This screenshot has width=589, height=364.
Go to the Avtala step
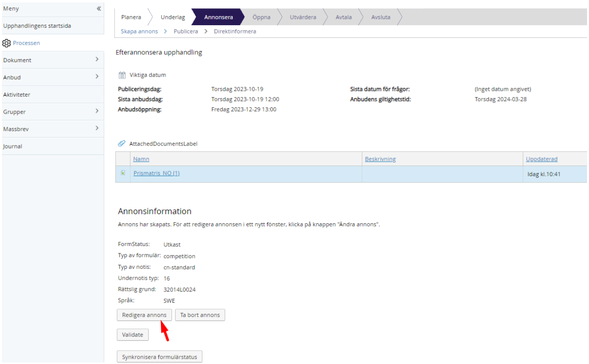coord(344,17)
